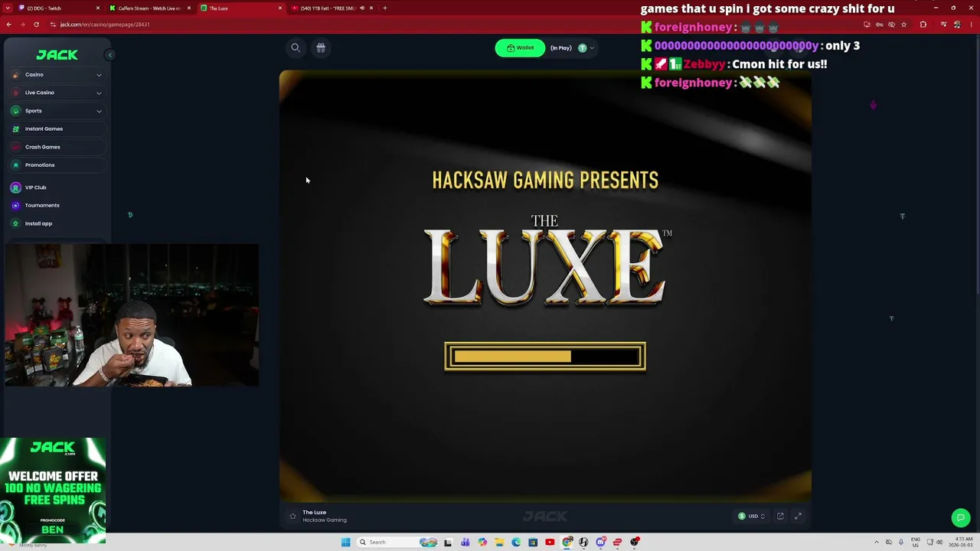Click the Welcome Offer free spins banner
This screenshot has height=551, width=980.
53,491
